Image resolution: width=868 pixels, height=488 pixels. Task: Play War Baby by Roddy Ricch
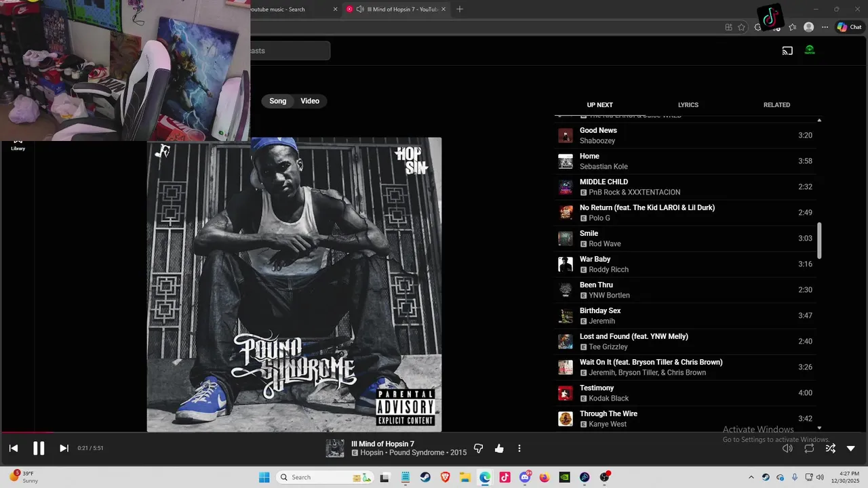(686, 264)
